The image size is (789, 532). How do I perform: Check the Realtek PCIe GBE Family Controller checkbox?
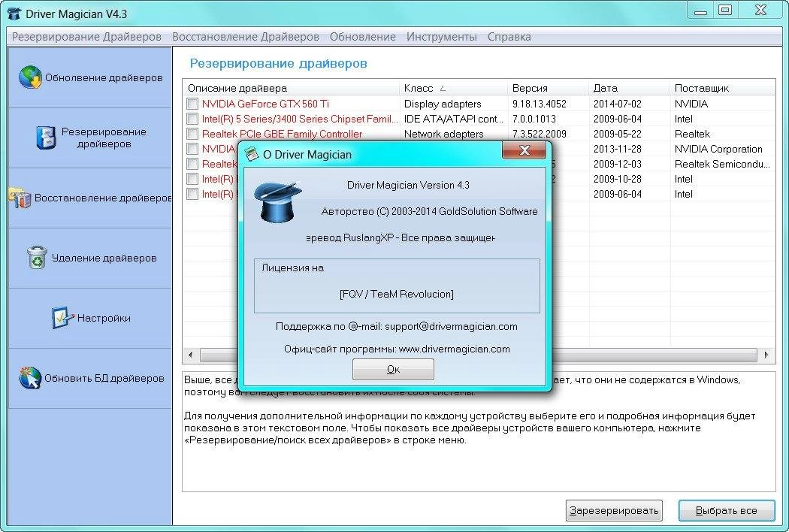coord(192,134)
